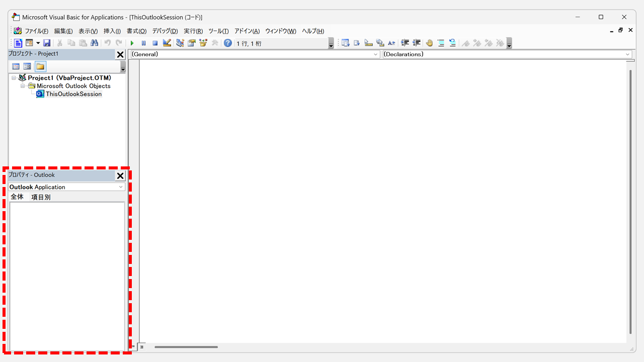
Task: Run the macro with the green play icon
Action: 132,43
